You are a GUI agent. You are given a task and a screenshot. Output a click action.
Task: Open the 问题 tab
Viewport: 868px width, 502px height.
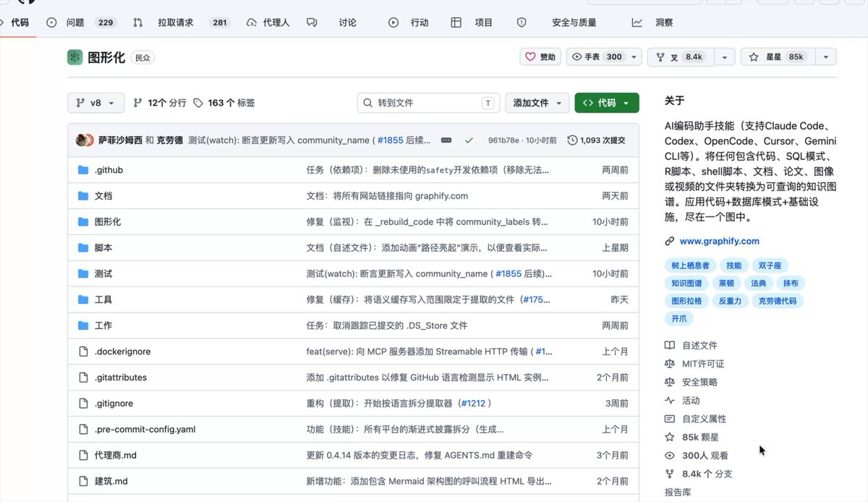82,22
